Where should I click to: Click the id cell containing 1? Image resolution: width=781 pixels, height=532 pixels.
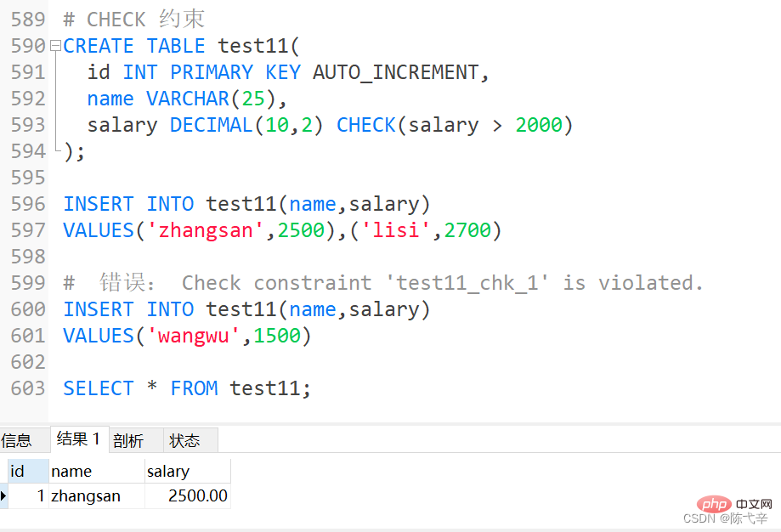pos(40,495)
